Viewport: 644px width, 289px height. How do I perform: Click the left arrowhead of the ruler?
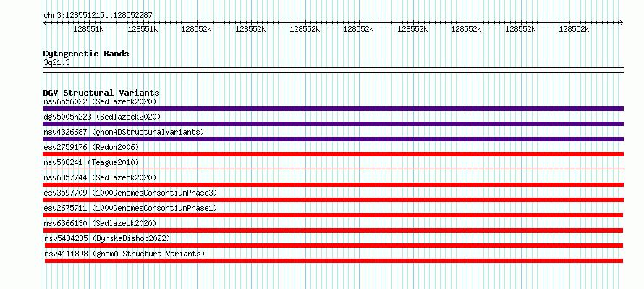point(45,22)
